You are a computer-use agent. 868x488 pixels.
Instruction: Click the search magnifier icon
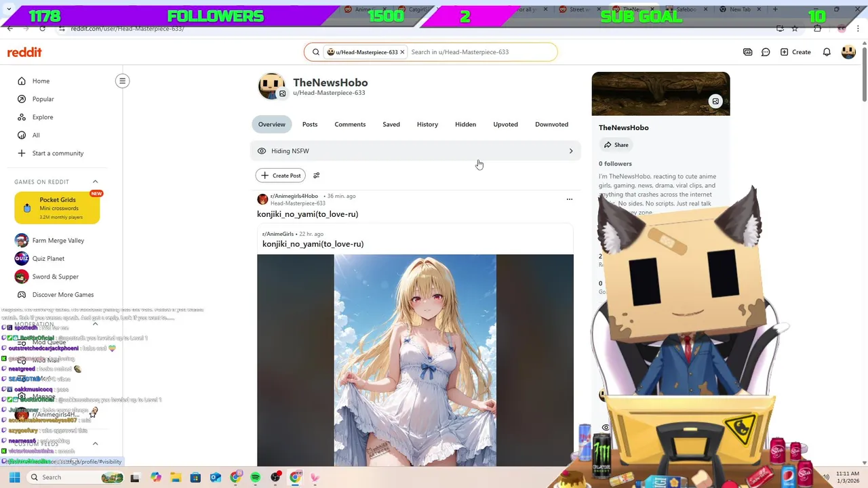coord(315,52)
